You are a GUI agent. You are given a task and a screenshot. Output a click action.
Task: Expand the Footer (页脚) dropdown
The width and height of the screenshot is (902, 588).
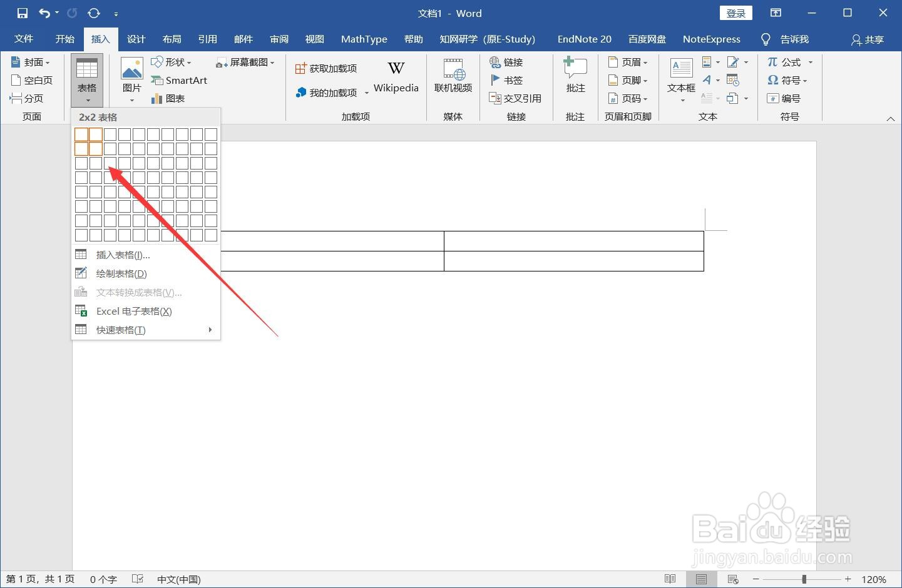(x=628, y=80)
